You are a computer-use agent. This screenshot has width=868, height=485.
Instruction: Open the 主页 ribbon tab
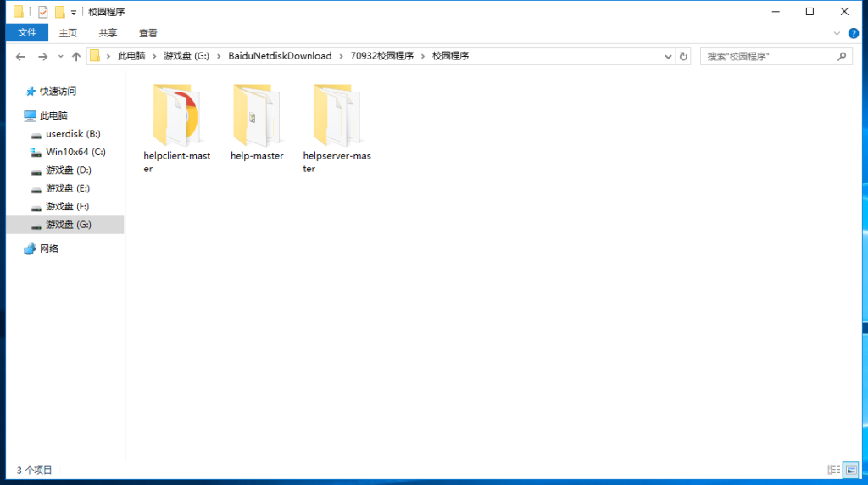tap(68, 33)
